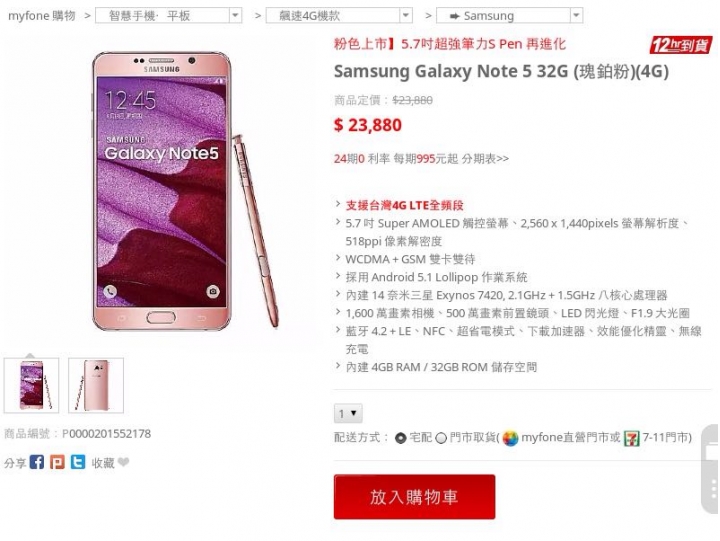The image size is (720, 541).
Task: Click 放入購物車 add to cart button
Action: click(414, 497)
